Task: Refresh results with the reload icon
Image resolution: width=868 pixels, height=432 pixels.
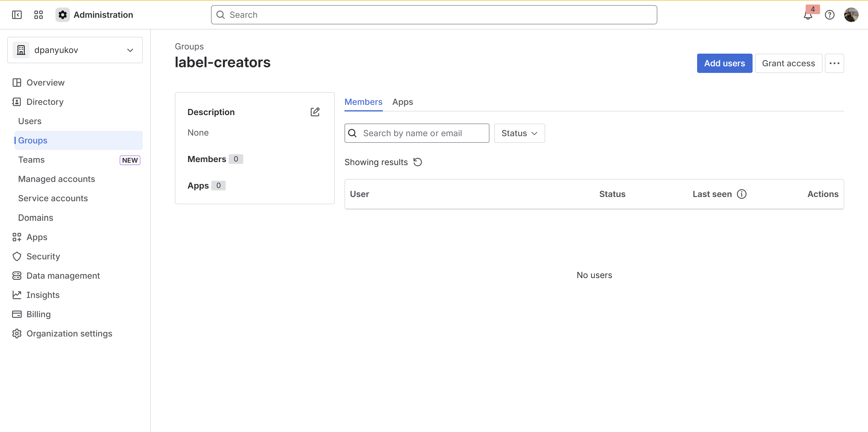Action: (418, 162)
